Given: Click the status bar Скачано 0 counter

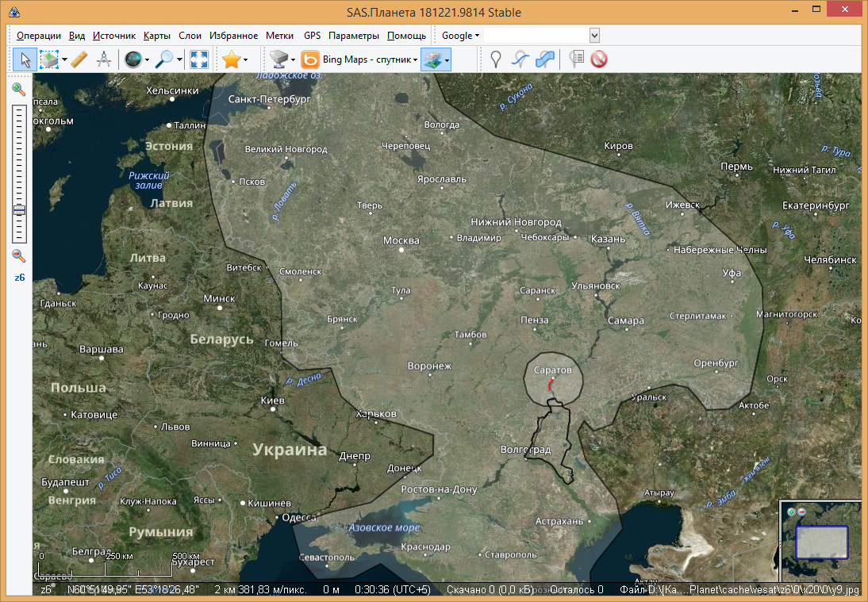Looking at the screenshot, I should click(x=490, y=590).
